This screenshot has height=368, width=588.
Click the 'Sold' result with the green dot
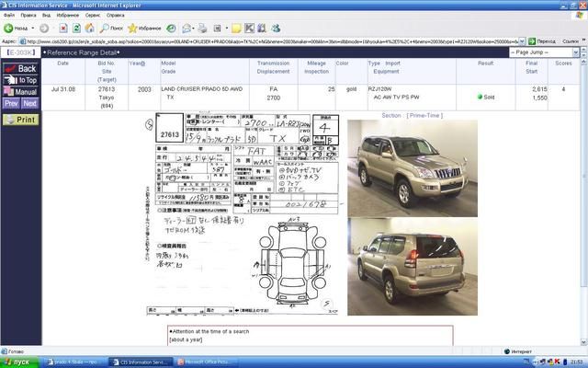point(486,97)
